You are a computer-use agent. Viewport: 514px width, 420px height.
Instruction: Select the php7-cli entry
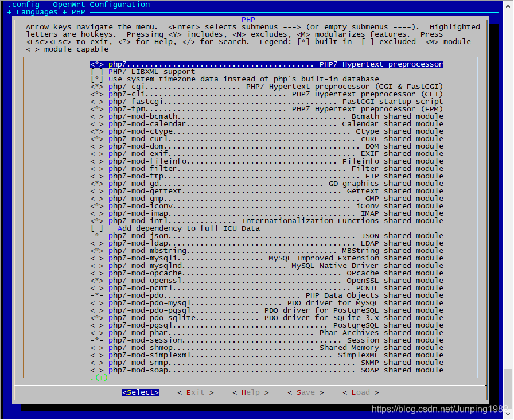coord(267,94)
